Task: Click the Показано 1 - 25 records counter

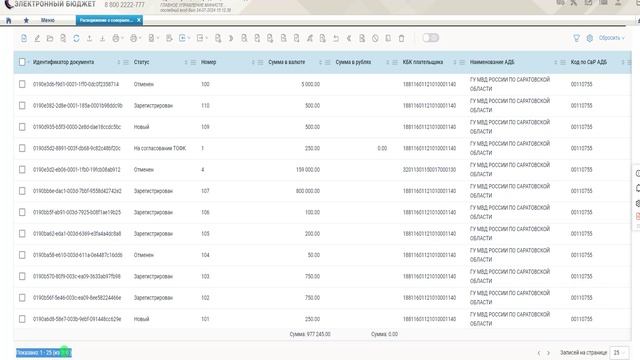Action: click(x=44, y=352)
